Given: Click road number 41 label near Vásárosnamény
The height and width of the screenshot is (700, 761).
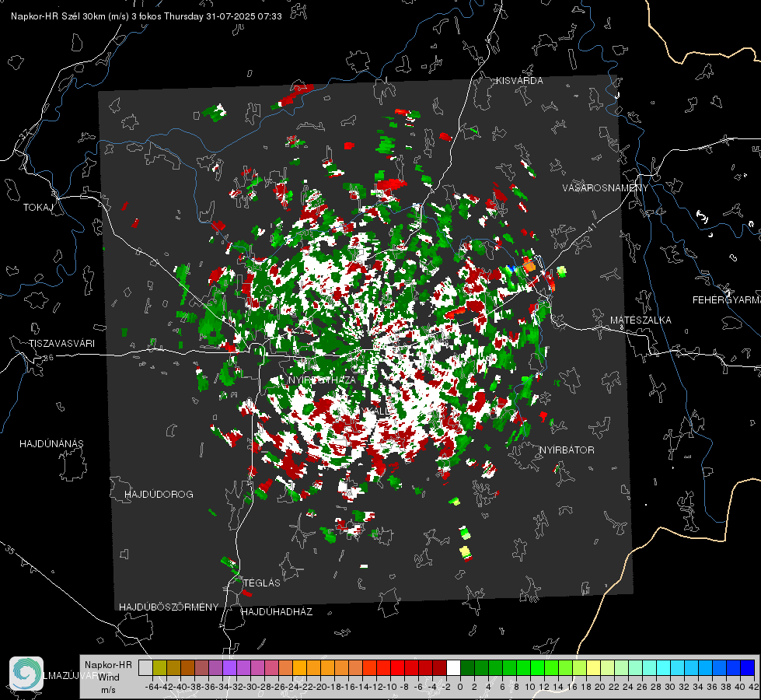Looking at the screenshot, I should [x=591, y=227].
